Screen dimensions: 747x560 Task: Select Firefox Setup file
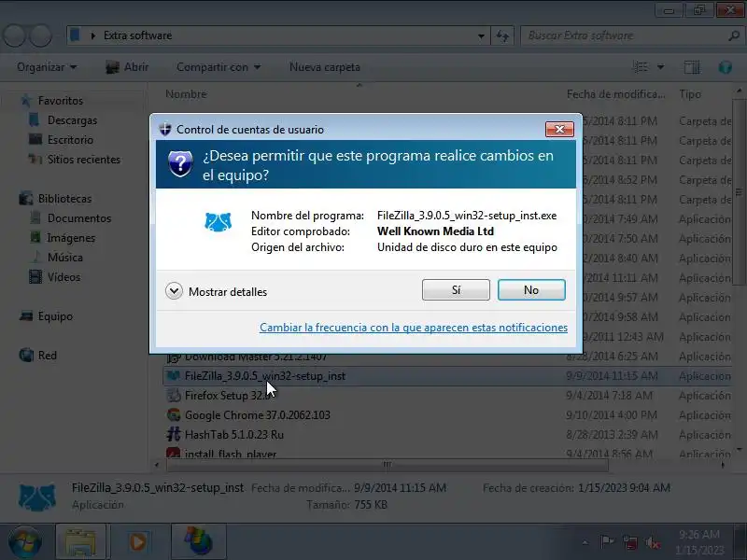point(447,395)
